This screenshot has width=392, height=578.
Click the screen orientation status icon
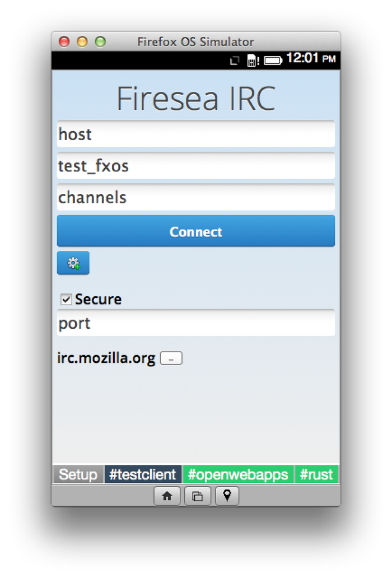(x=235, y=60)
